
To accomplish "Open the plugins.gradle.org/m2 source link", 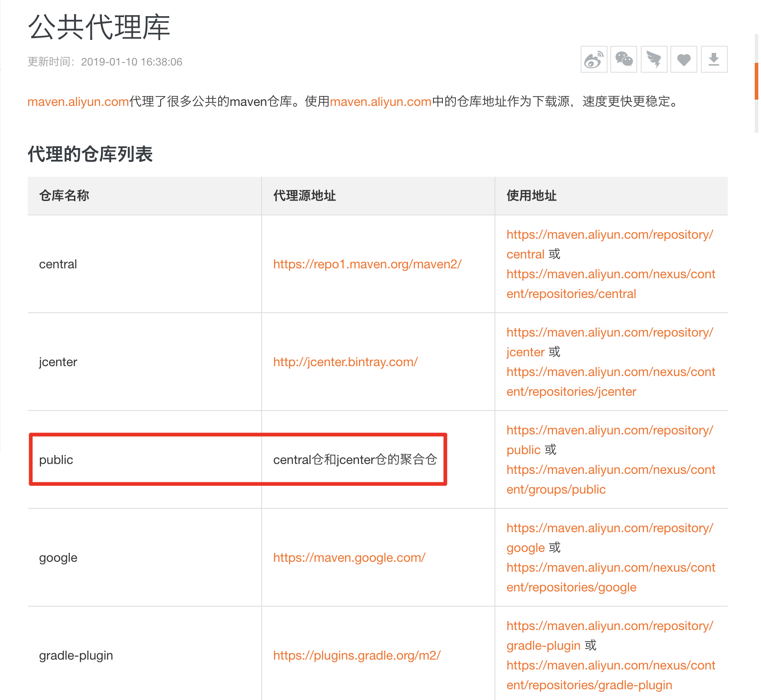I will pos(357,655).
